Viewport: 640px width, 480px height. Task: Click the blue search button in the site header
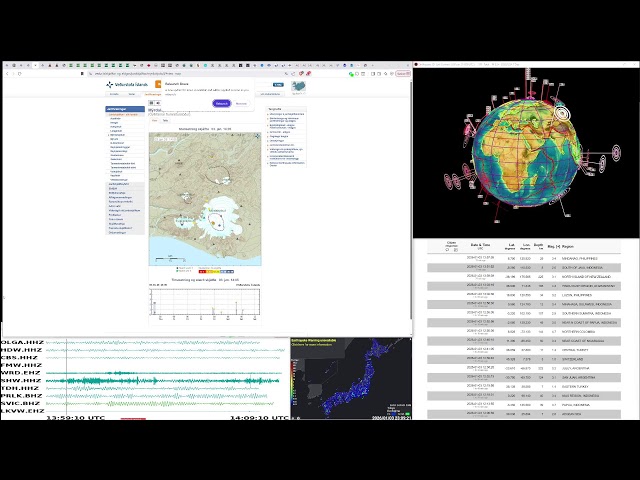point(278,85)
